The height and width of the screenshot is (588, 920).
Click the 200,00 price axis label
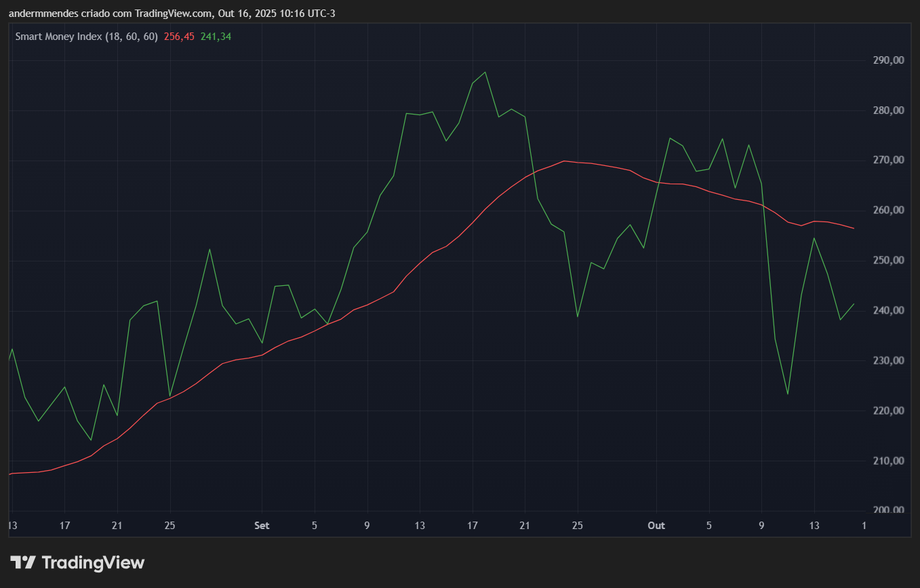coord(888,510)
